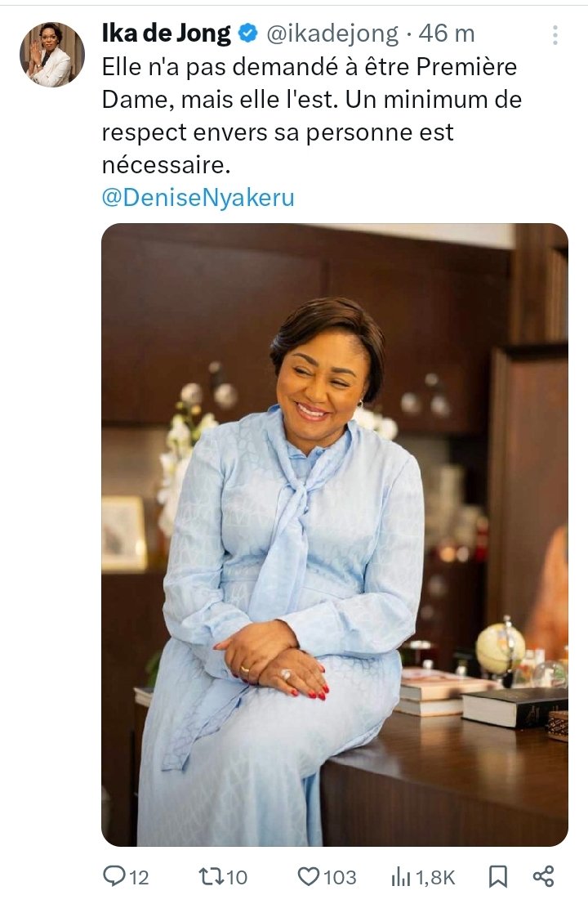Open the 46 m timestamp
The width and height of the screenshot is (588, 904).
[447, 34]
